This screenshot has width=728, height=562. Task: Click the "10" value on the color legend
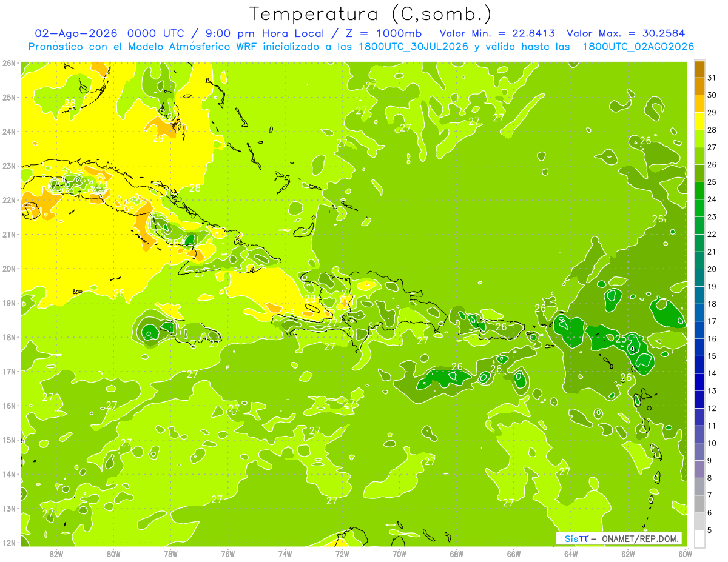[712, 443]
